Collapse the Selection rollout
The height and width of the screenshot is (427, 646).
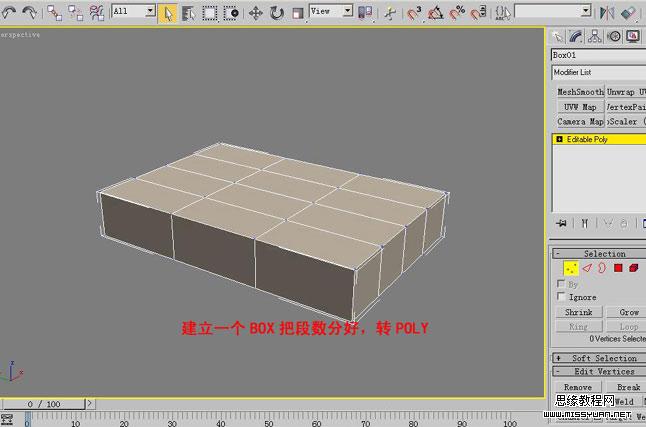[599, 253]
